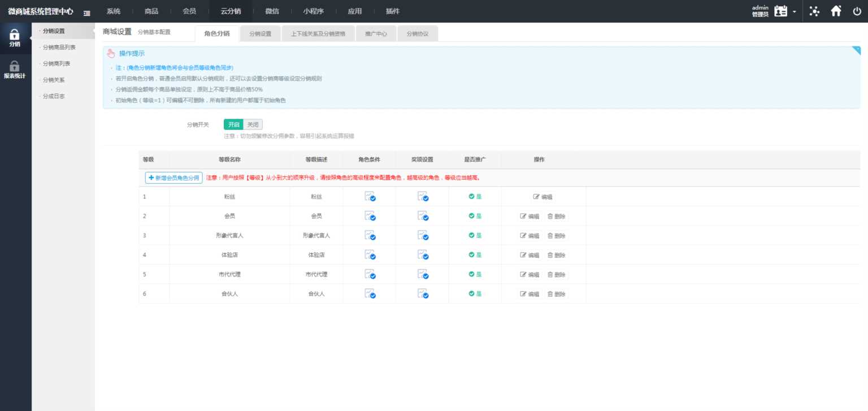Edit the 市代代理 role
Screen dimensions: 868x411
(530, 275)
